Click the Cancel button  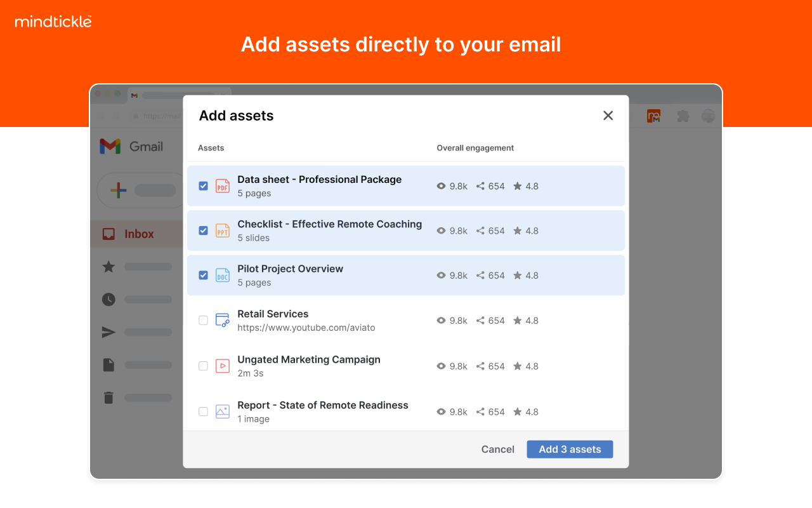tap(497, 449)
